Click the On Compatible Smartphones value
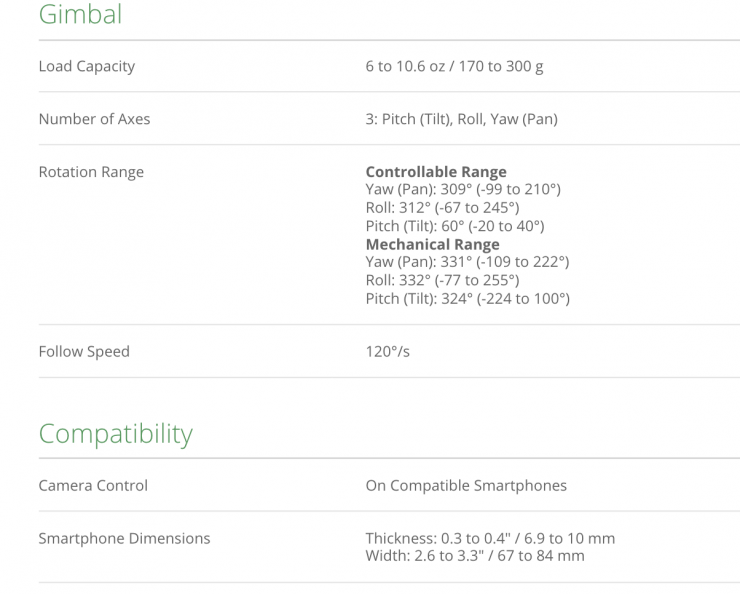 click(466, 486)
